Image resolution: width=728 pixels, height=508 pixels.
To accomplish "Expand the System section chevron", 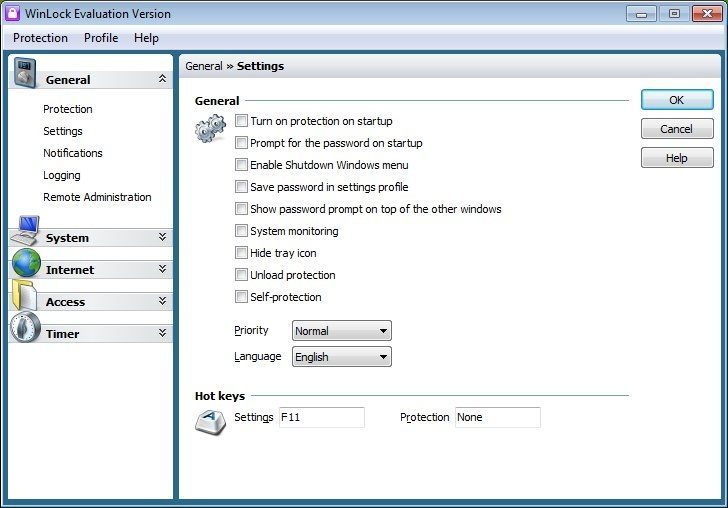I will (x=162, y=237).
